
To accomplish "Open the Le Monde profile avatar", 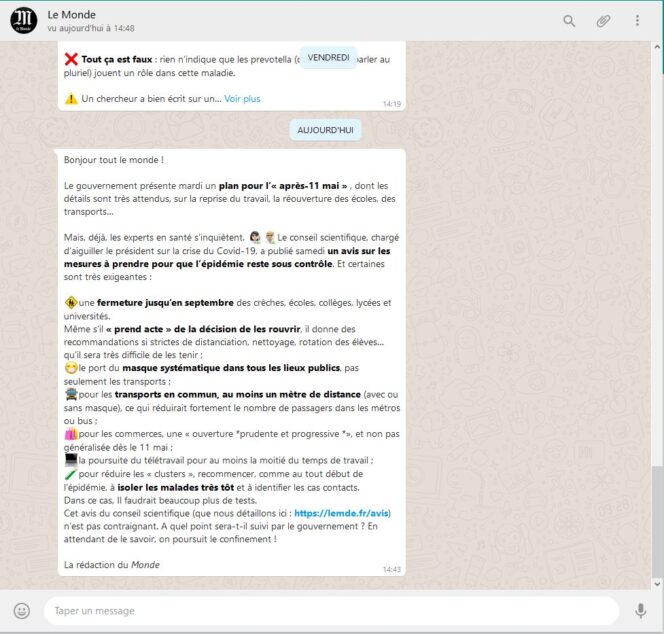I will [24, 20].
